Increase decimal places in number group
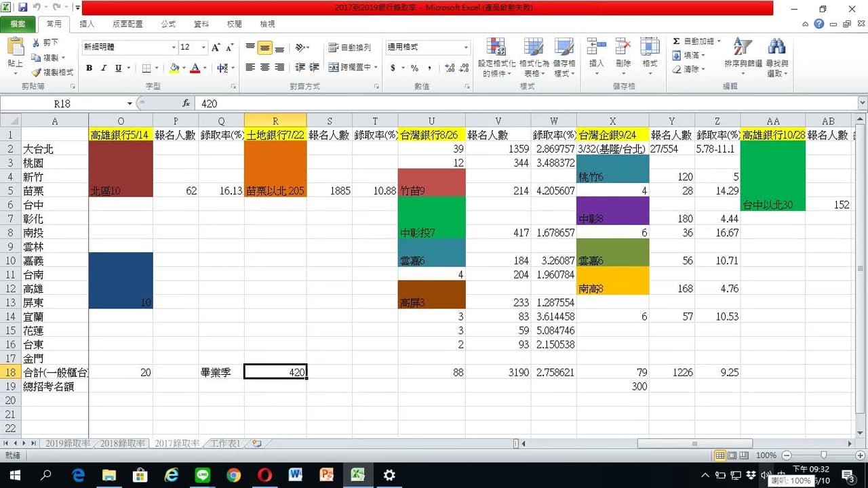This screenshot has height=488, width=868. tap(450, 68)
